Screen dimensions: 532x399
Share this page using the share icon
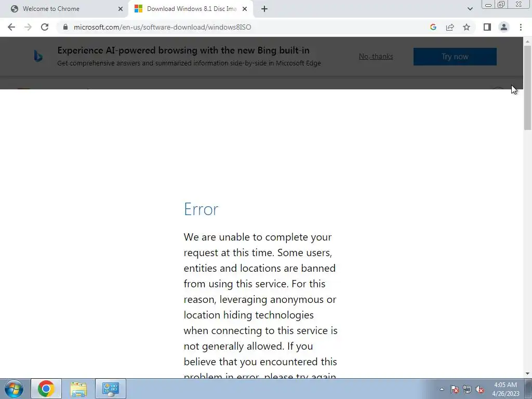(450, 27)
